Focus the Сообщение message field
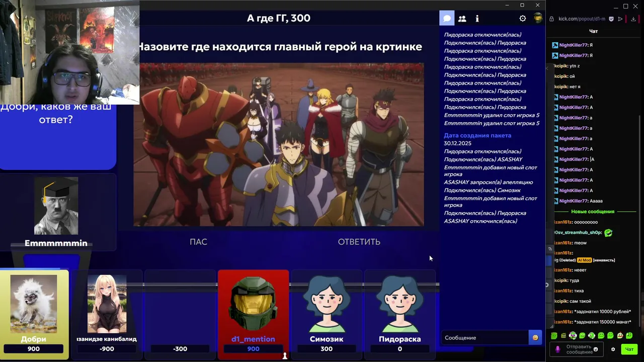Viewport: 644px width, 362px height. (x=485, y=338)
